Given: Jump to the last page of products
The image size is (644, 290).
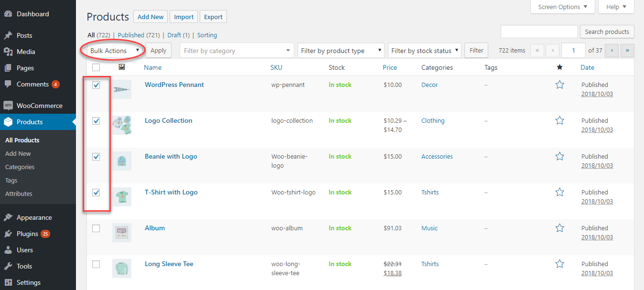Looking at the screenshot, I should coord(627,50).
